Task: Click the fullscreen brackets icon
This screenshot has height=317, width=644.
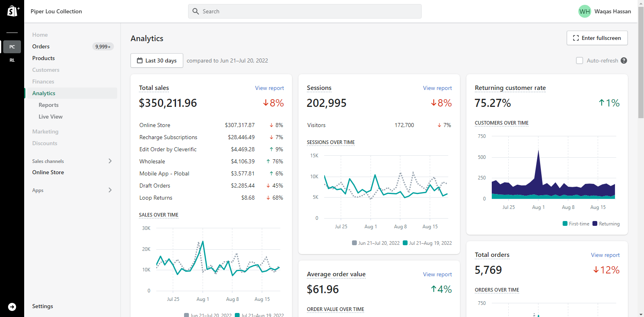Action: pos(576,38)
